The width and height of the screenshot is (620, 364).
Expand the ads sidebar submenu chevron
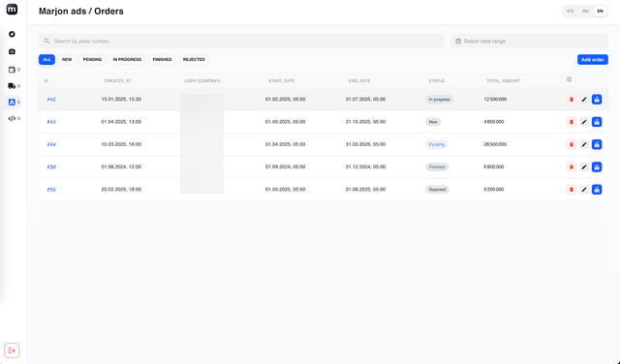pyautogui.click(x=18, y=103)
